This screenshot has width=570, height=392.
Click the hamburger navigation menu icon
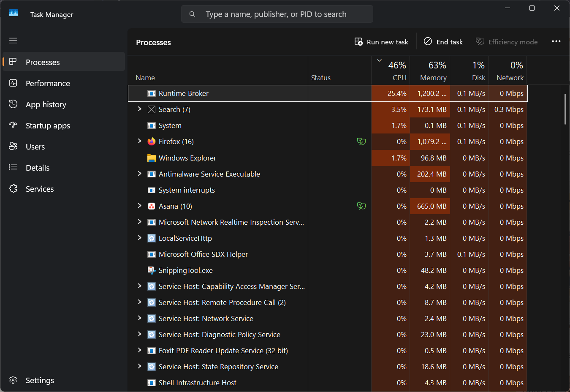pos(13,41)
